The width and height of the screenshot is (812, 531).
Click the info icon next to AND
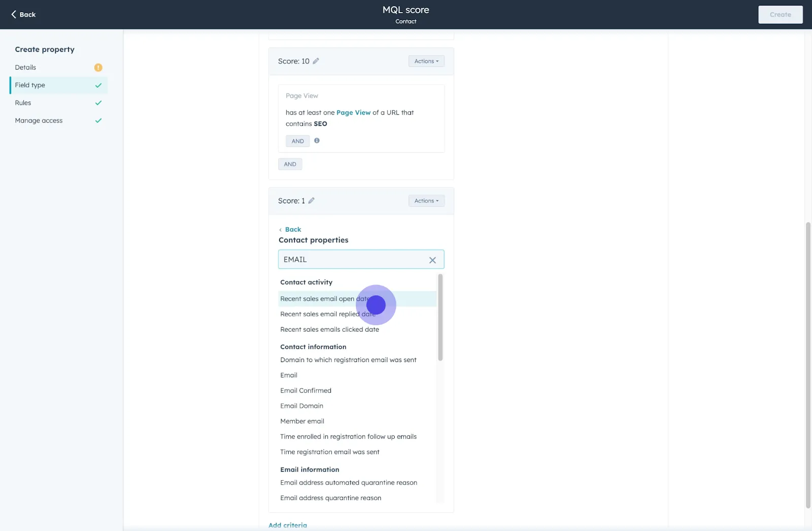tap(317, 140)
